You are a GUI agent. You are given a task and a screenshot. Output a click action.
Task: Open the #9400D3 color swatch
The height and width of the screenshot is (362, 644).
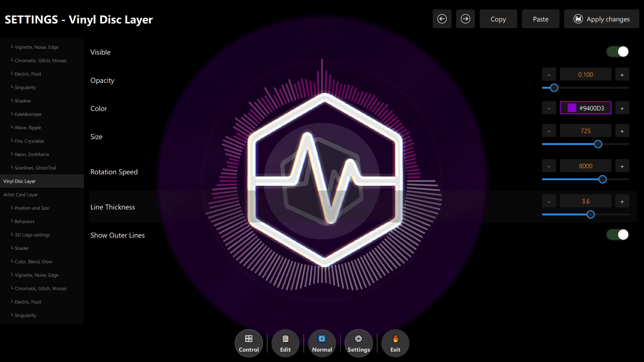(572, 108)
